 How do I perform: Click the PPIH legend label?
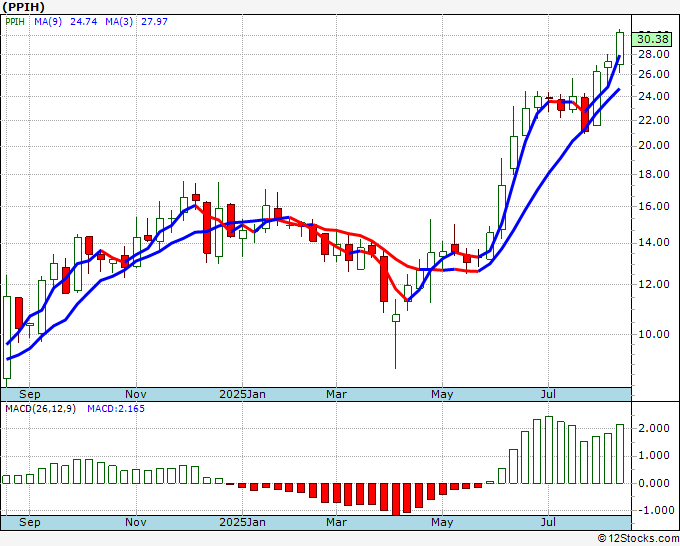tap(15, 21)
